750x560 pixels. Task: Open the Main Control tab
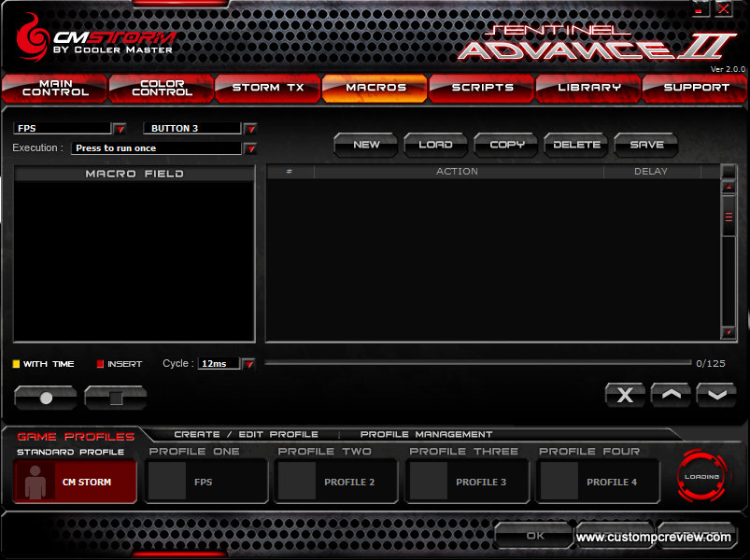click(x=54, y=89)
